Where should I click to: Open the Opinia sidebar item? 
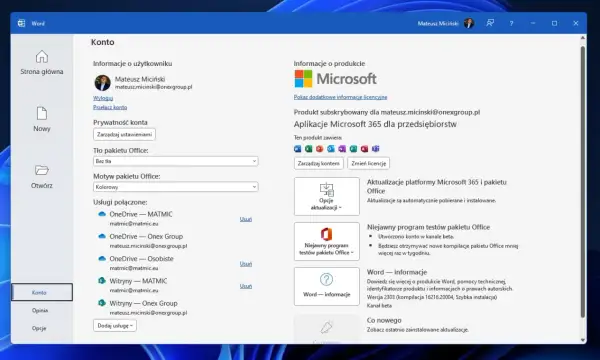click(x=40, y=310)
